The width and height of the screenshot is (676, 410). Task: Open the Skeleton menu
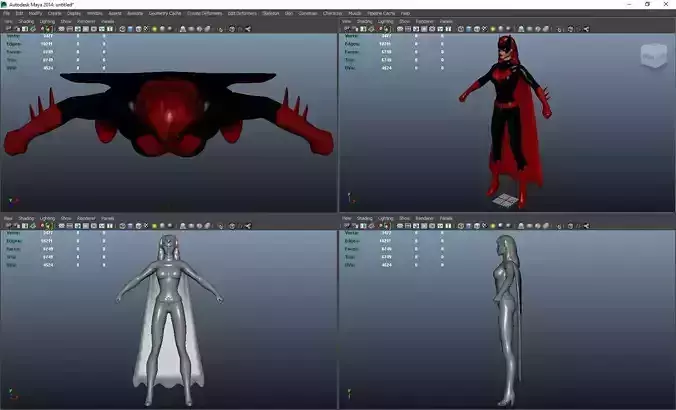tap(271, 13)
